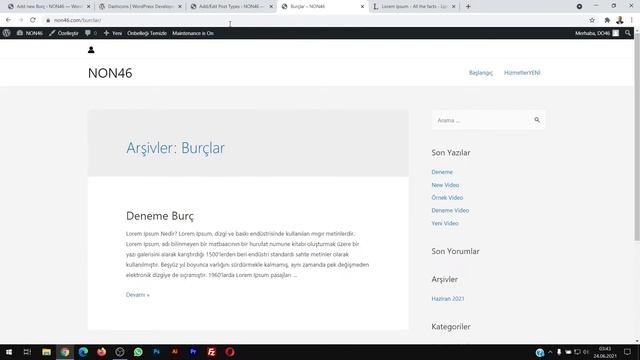Open Firefox from taskbar
640x360 pixels.
point(101,352)
